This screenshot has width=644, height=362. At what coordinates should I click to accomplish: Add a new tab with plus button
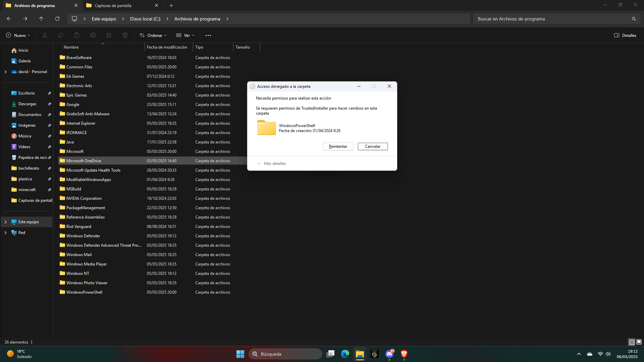click(171, 5)
